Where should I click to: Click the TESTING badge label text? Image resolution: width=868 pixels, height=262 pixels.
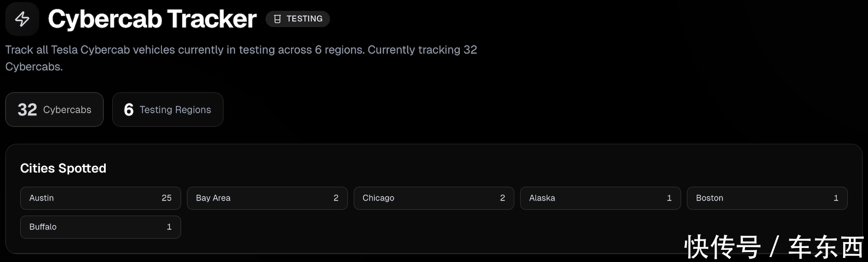pyautogui.click(x=304, y=19)
